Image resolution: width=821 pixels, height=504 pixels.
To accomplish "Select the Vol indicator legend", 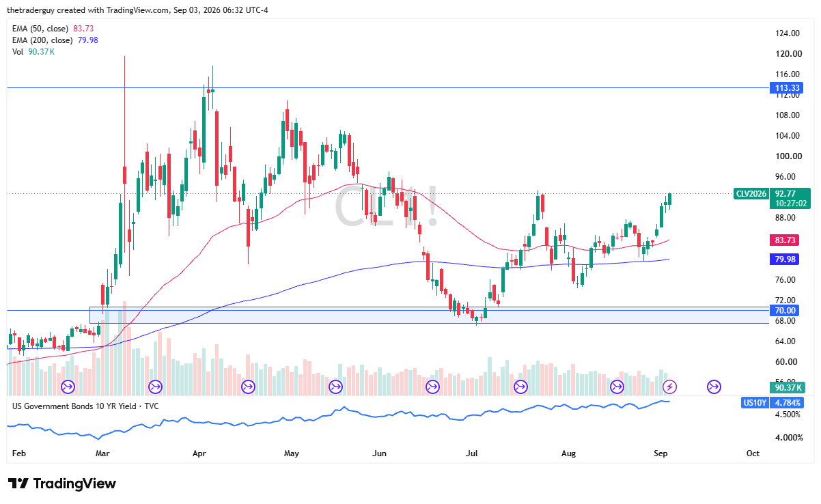I will [33, 53].
